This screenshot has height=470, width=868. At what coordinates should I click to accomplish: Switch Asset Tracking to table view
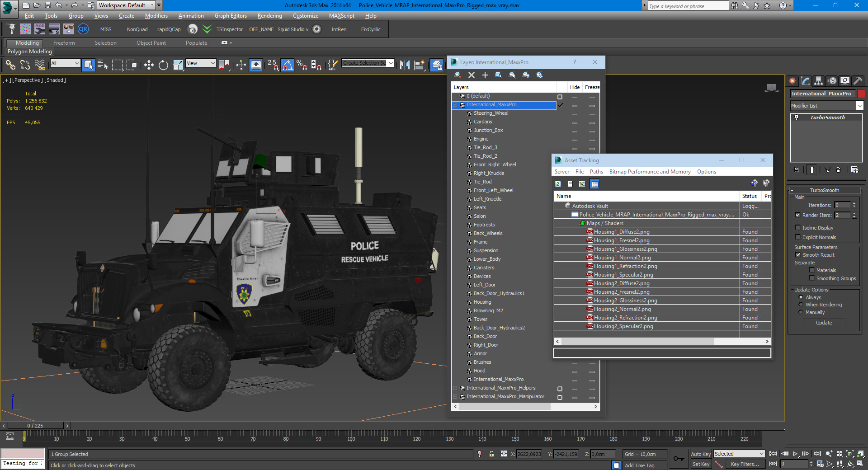click(594, 184)
